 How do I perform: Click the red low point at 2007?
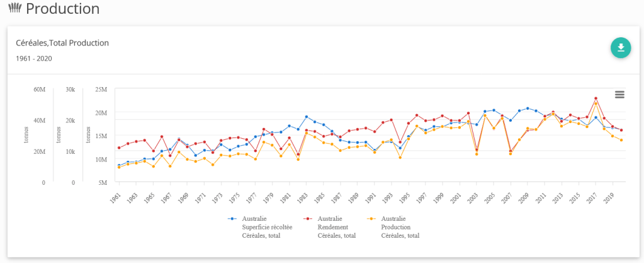click(x=511, y=151)
